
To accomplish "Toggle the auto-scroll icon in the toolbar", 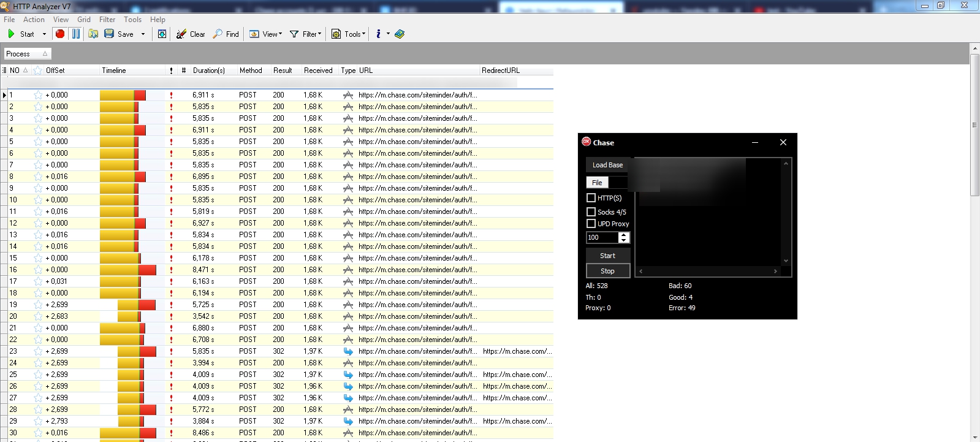I will pos(162,34).
